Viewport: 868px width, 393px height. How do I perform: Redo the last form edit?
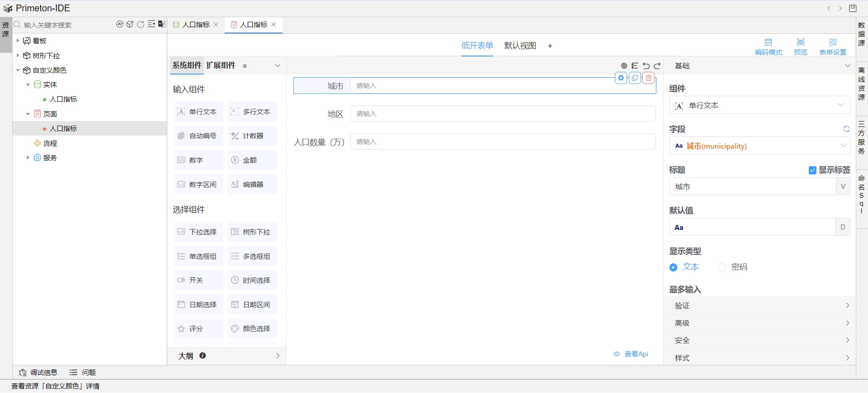coord(657,66)
